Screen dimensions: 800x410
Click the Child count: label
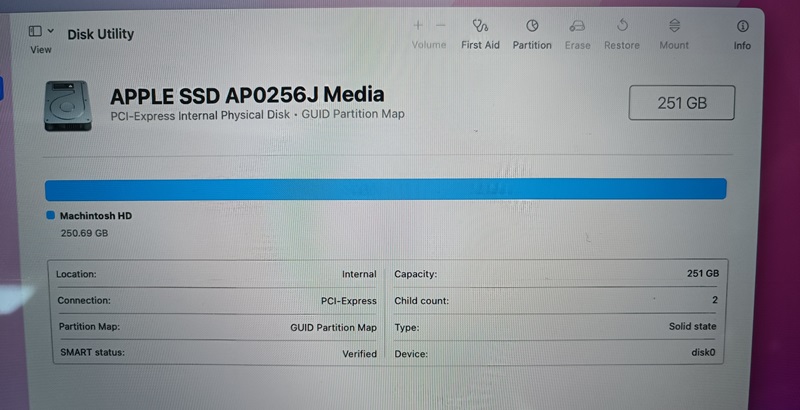(x=421, y=301)
